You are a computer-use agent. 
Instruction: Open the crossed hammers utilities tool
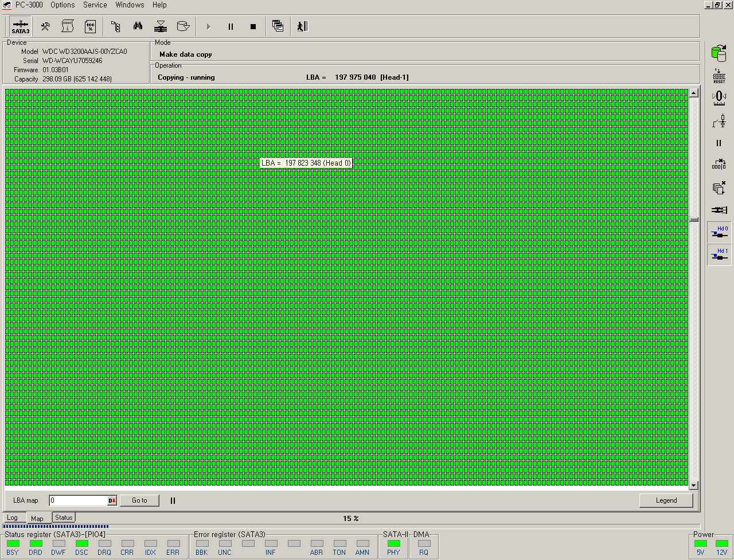pyautogui.click(x=45, y=26)
